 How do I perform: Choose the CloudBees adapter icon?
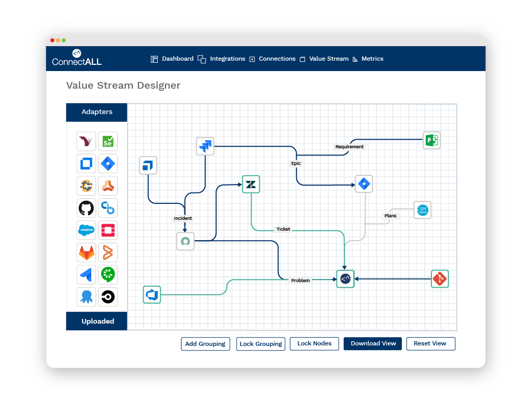pos(108,208)
